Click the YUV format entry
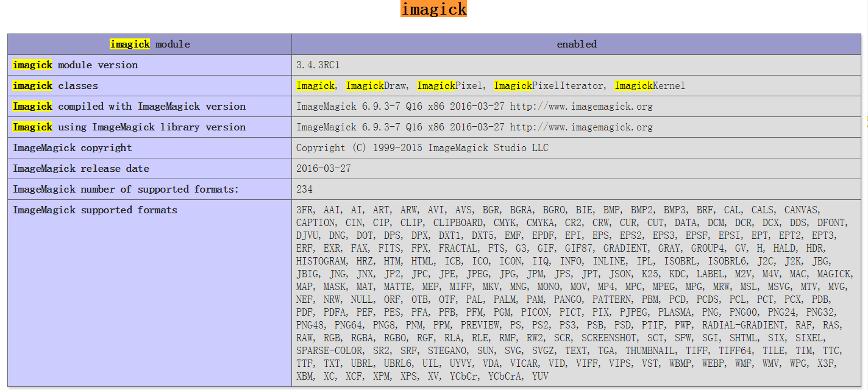Screen dimensions: 868x390 (x=540, y=377)
